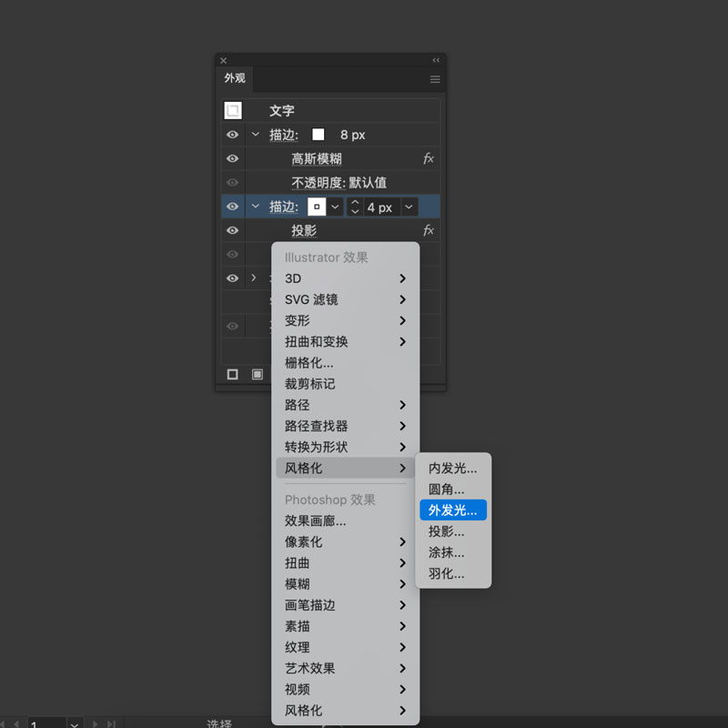The image size is (728, 728).
Task: Toggle the eye of the collapsed chevron row
Action: pyautogui.click(x=233, y=278)
